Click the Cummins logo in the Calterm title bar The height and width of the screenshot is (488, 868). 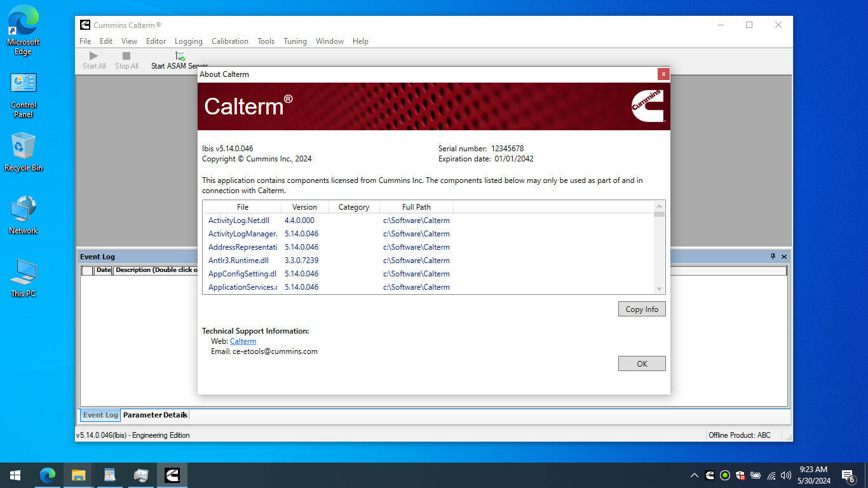pyautogui.click(x=85, y=25)
